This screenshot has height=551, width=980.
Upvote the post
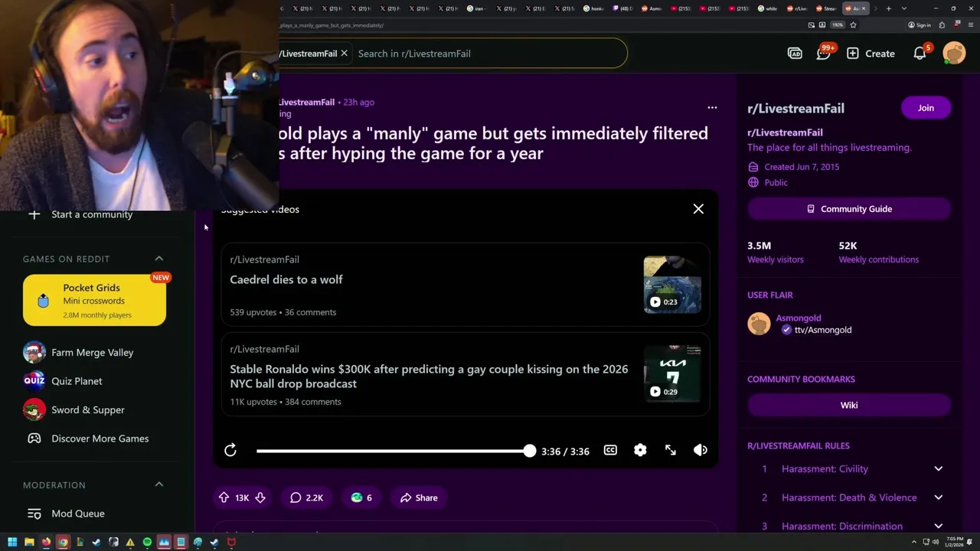pos(224,497)
